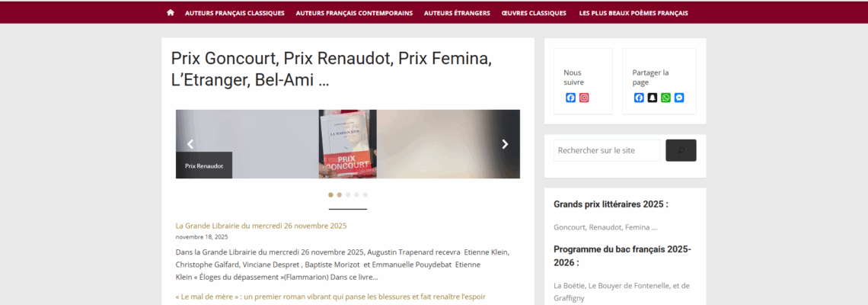The image size is (868, 305).
Task: Share the page via Facebook
Action: tap(640, 98)
